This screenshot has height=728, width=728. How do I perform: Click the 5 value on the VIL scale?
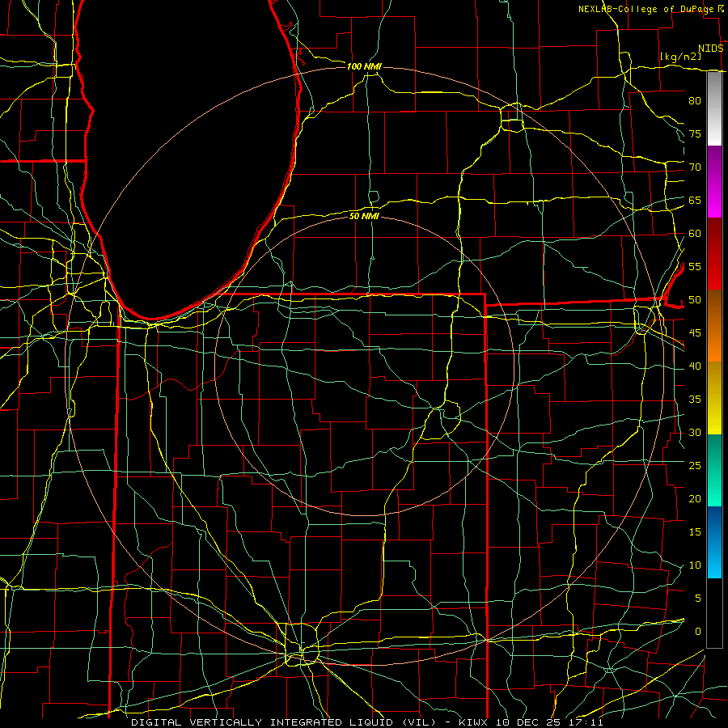coord(698,598)
